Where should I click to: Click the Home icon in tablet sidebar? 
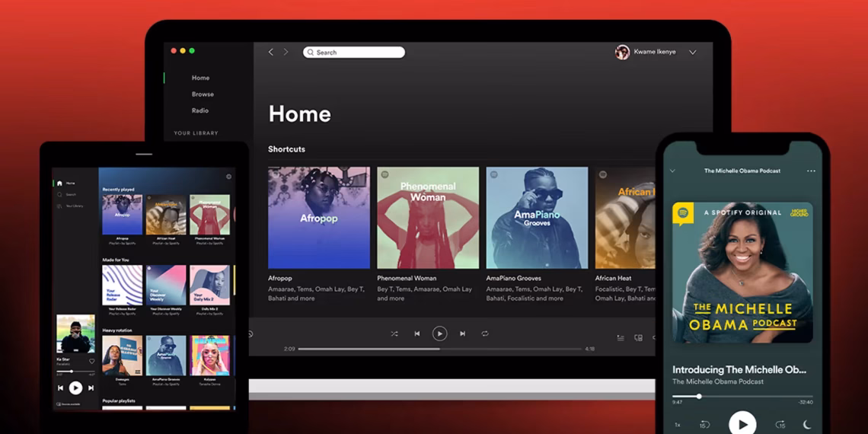[60, 183]
